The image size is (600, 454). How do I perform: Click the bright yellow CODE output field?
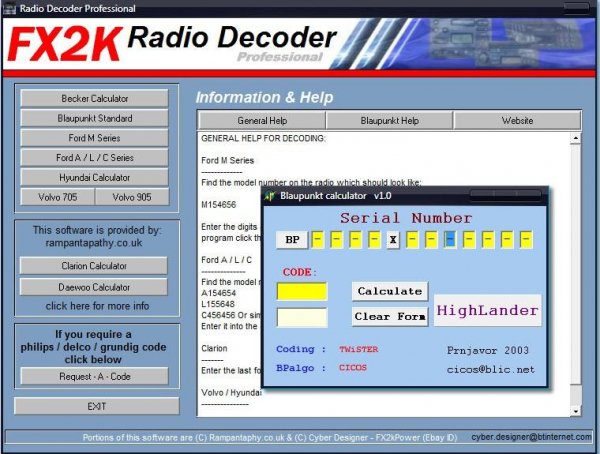click(x=302, y=292)
